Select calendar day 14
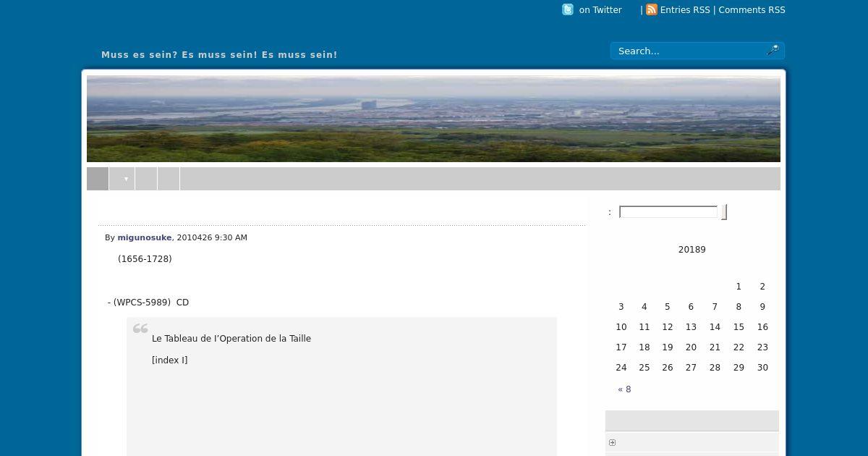 pos(715,327)
